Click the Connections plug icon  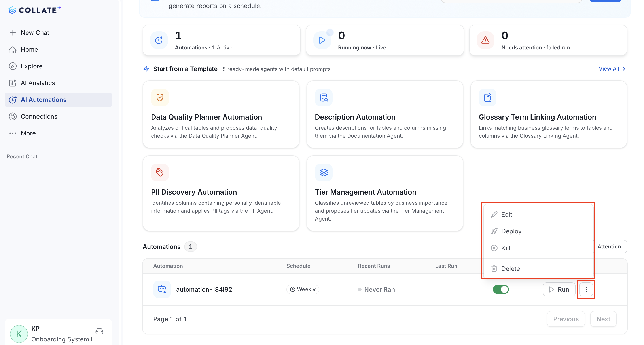(13, 116)
